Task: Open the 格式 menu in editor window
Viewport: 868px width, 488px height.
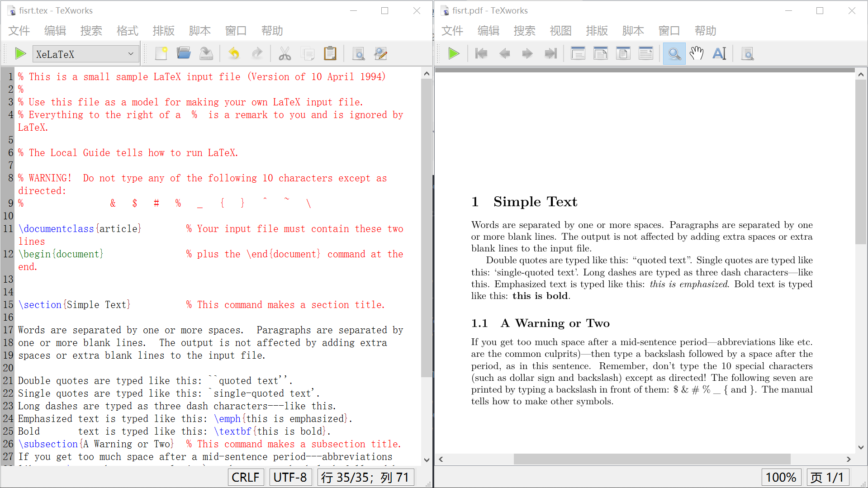Action: [x=127, y=30]
